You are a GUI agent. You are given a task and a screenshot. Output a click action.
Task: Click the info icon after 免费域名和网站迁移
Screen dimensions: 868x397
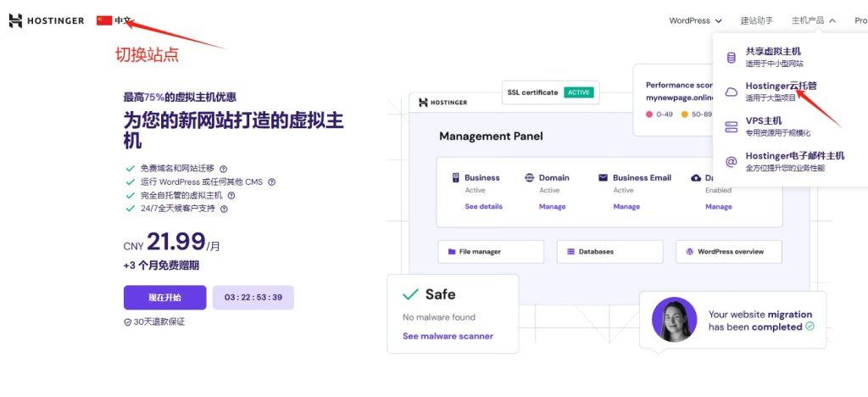[223, 169]
